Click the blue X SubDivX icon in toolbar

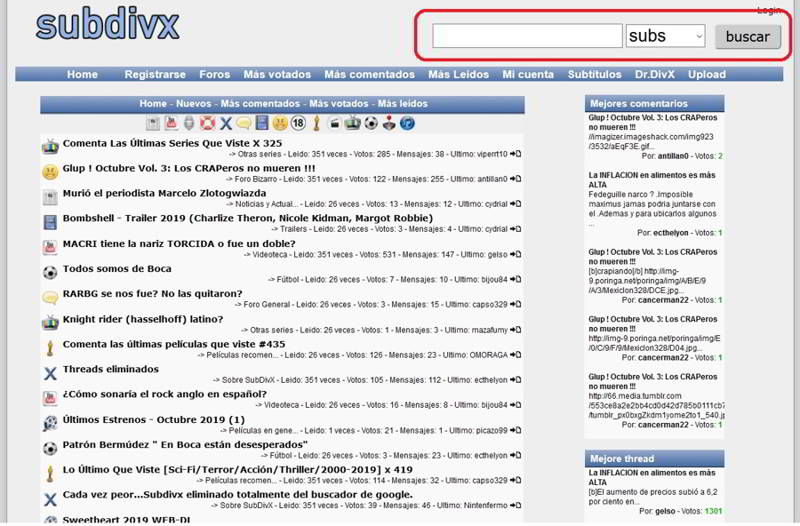(x=225, y=124)
